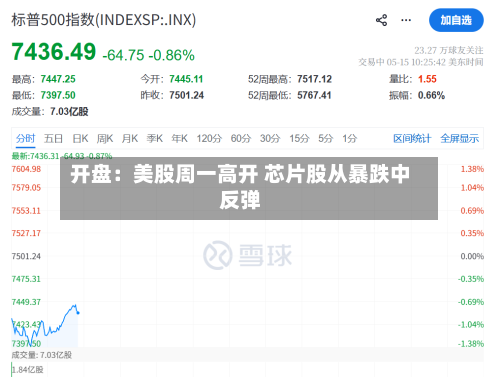
Task: Click the y-axis label 7527.17
Action: coord(26,233)
